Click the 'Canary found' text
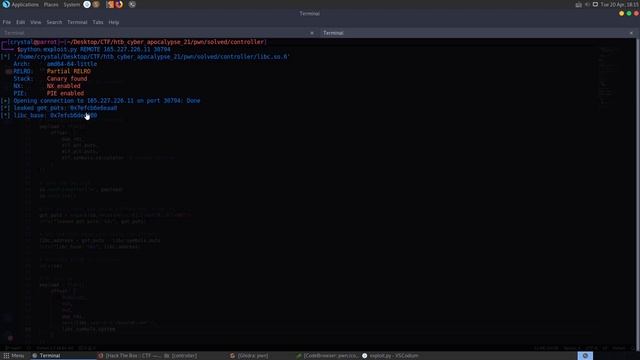The image size is (640, 360). pos(67,79)
